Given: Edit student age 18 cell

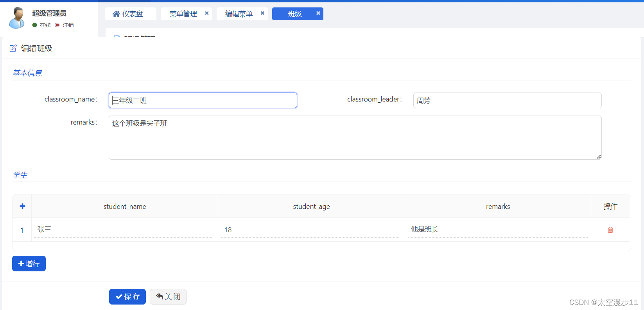Looking at the screenshot, I should click(x=311, y=230).
